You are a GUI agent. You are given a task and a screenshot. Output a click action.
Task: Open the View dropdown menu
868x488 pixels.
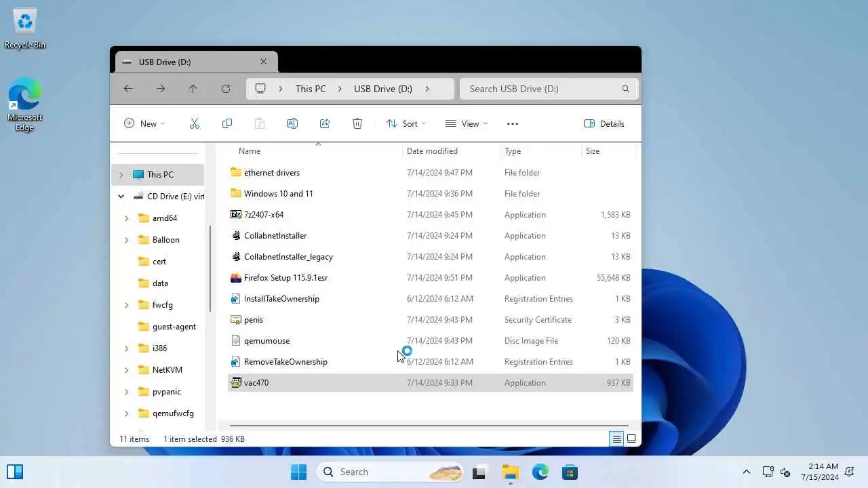click(x=467, y=123)
